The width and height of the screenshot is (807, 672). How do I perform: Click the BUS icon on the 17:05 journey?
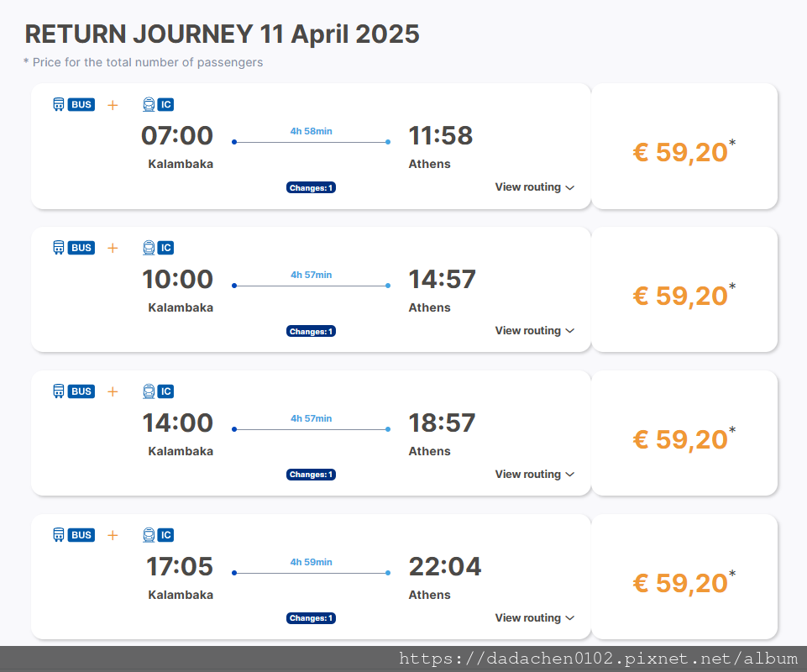(74, 535)
